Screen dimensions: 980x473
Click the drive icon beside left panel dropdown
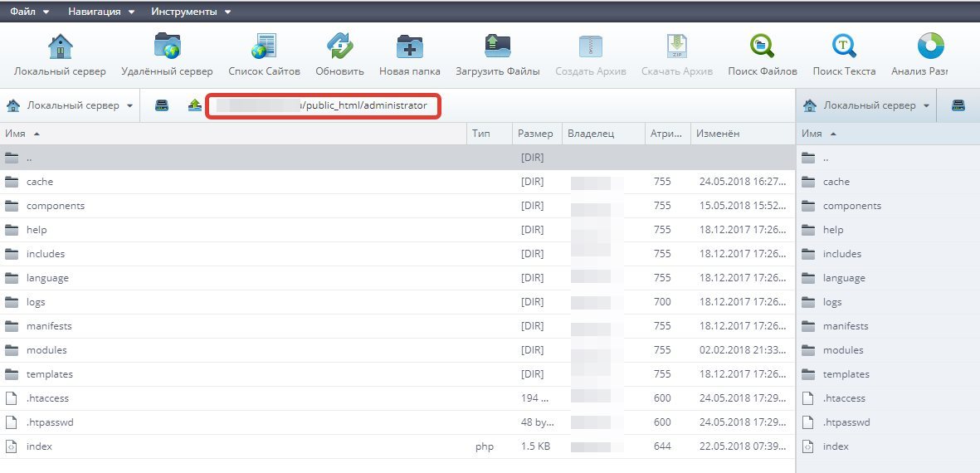162,105
